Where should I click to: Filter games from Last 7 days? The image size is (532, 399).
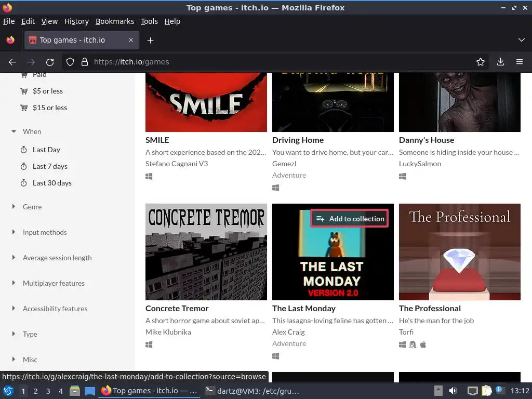tap(50, 166)
